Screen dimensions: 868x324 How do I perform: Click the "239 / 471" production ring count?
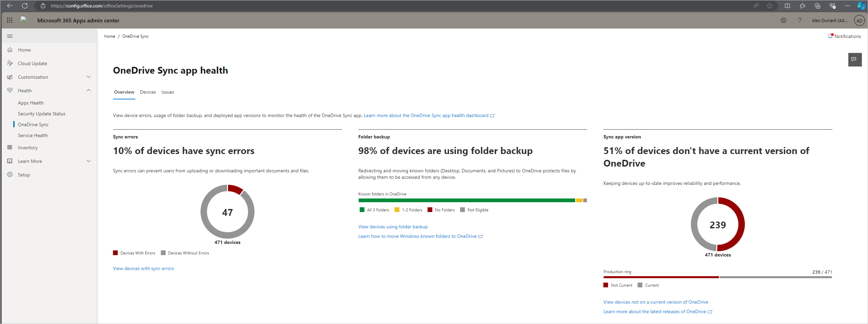click(x=822, y=272)
